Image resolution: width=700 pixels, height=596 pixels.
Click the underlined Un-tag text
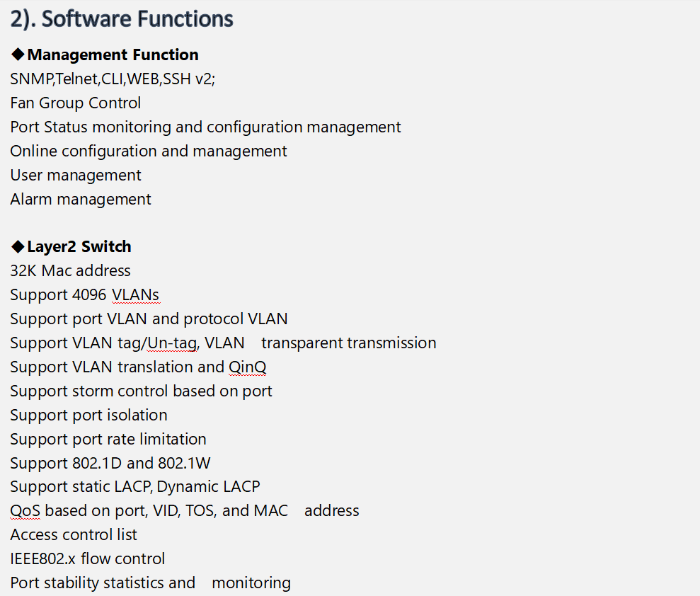pyautogui.click(x=172, y=343)
